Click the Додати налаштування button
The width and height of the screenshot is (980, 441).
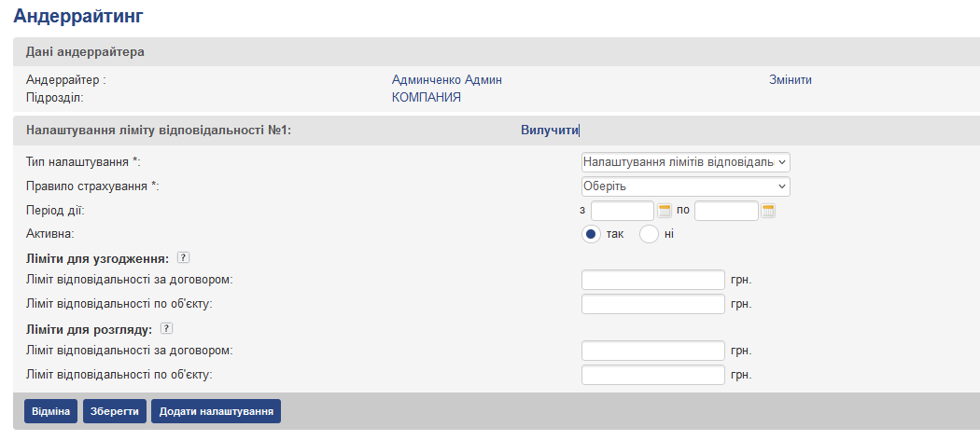(216, 412)
